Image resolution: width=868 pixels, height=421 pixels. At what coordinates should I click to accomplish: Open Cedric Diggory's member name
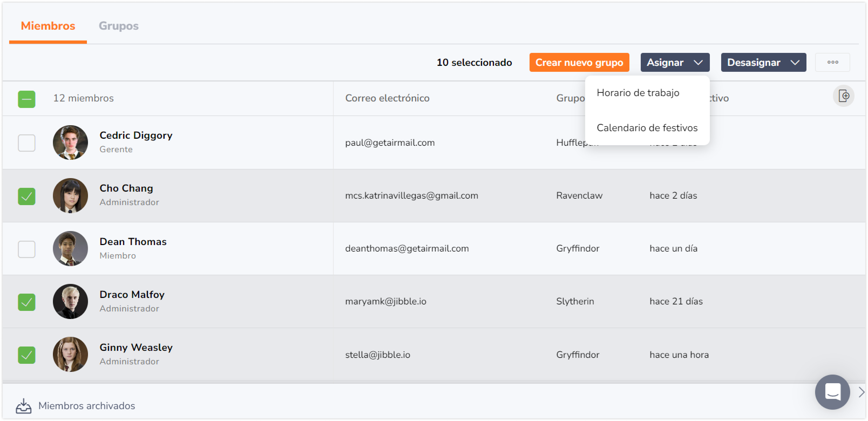[x=136, y=135]
